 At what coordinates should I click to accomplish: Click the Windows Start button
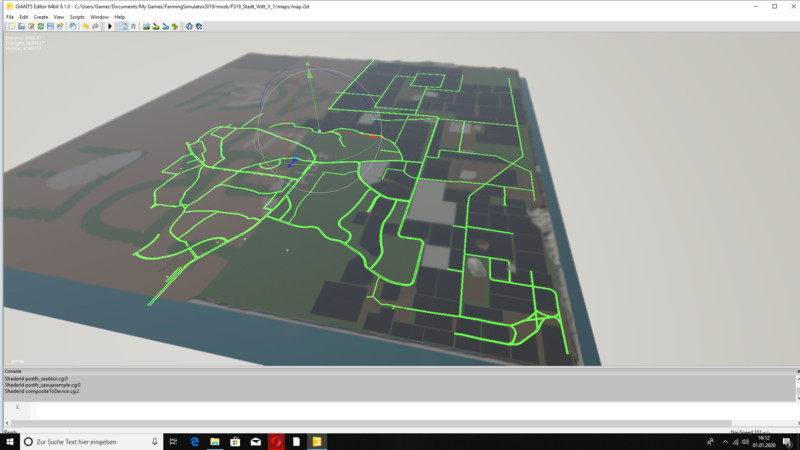(x=9, y=441)
